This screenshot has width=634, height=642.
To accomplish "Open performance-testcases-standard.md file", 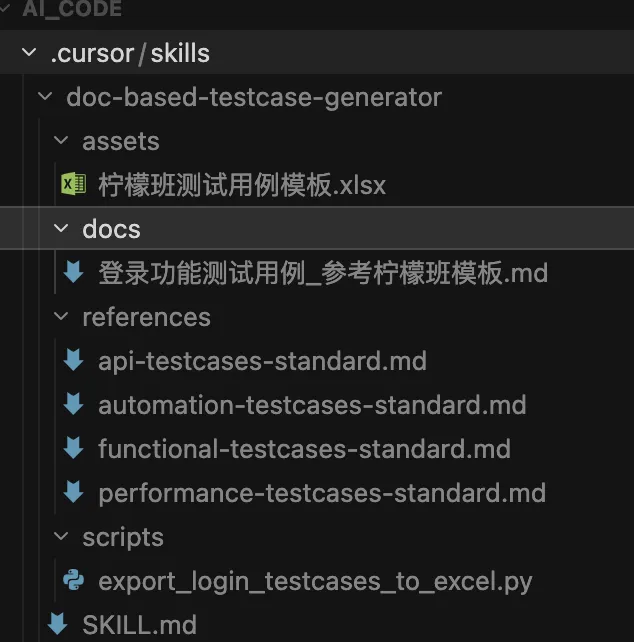I will coord(322,493).
